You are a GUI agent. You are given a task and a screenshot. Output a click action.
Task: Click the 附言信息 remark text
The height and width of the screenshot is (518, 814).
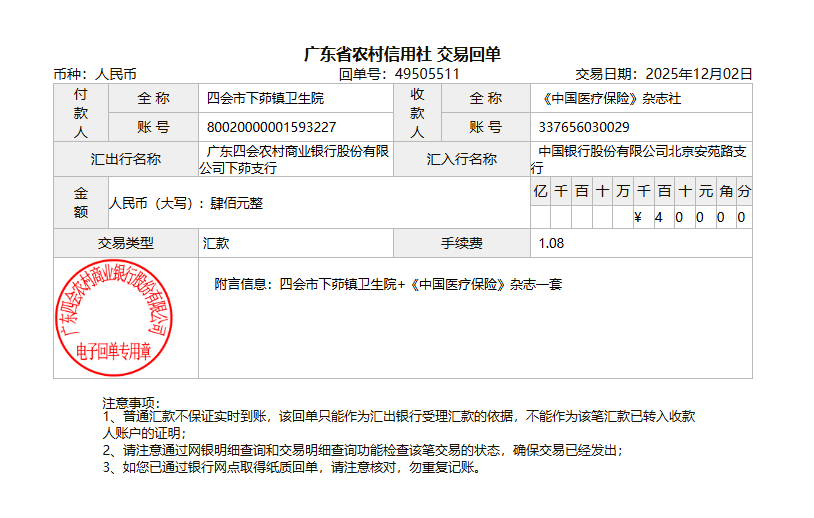[388, 284]
